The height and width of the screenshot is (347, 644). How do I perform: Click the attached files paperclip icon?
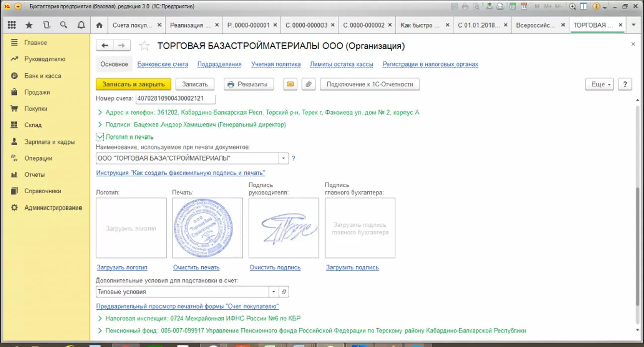pyautogui.click(x=308, y=84)
